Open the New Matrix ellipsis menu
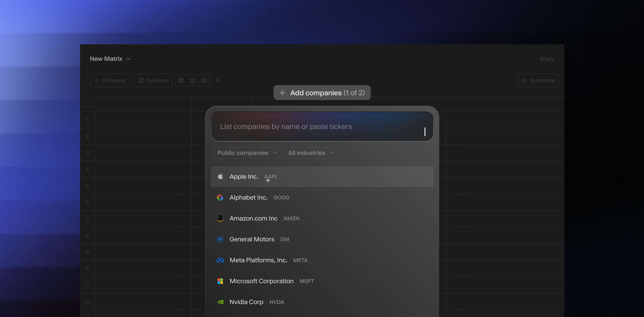Screen dimensions: 644x317 (x=128, y=59)
